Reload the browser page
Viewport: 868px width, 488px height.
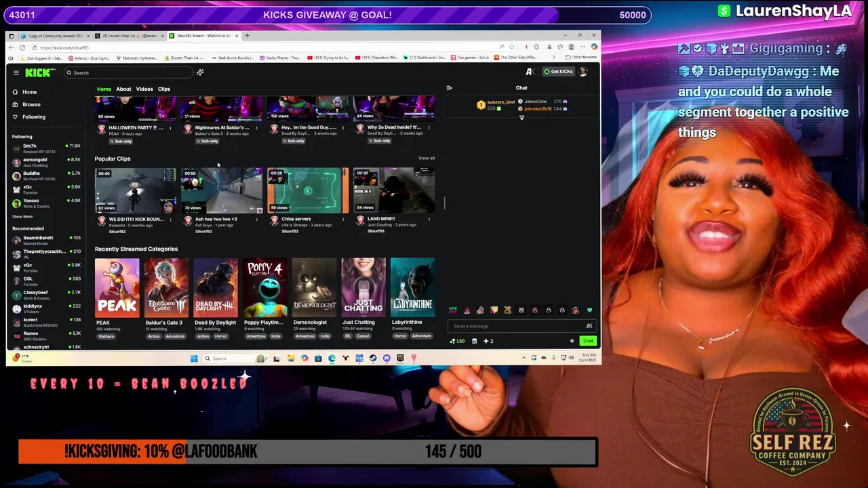[x=22, y=47]
